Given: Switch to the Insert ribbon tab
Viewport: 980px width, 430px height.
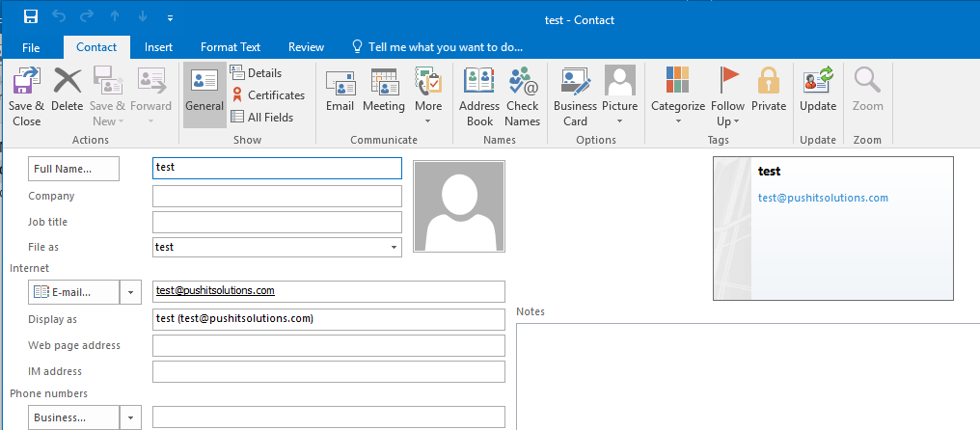Looking at the screenshot, I should (159, 47).
